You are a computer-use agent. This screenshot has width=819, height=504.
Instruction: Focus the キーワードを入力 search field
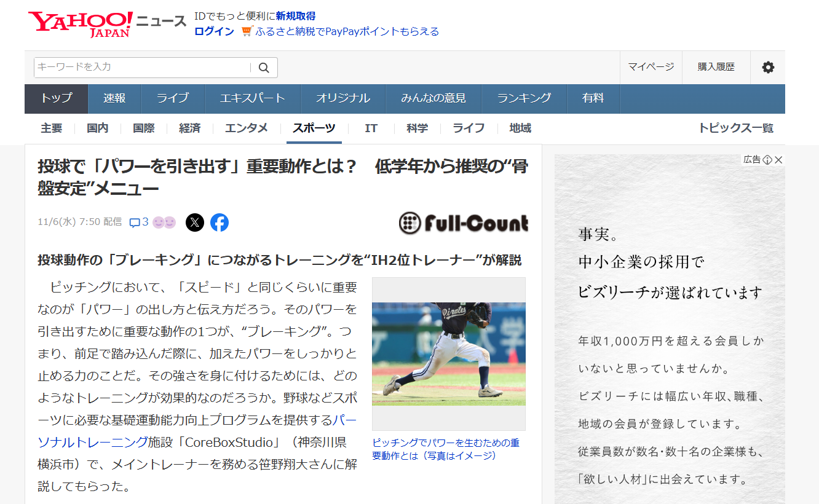[x=143, y=68]
